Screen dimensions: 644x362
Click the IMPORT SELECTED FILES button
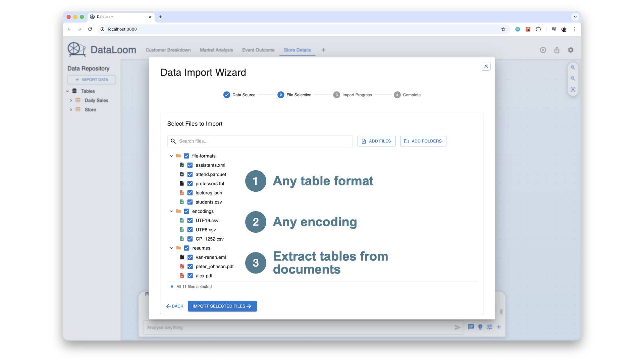pyautogui.click(x=222, y=306)
